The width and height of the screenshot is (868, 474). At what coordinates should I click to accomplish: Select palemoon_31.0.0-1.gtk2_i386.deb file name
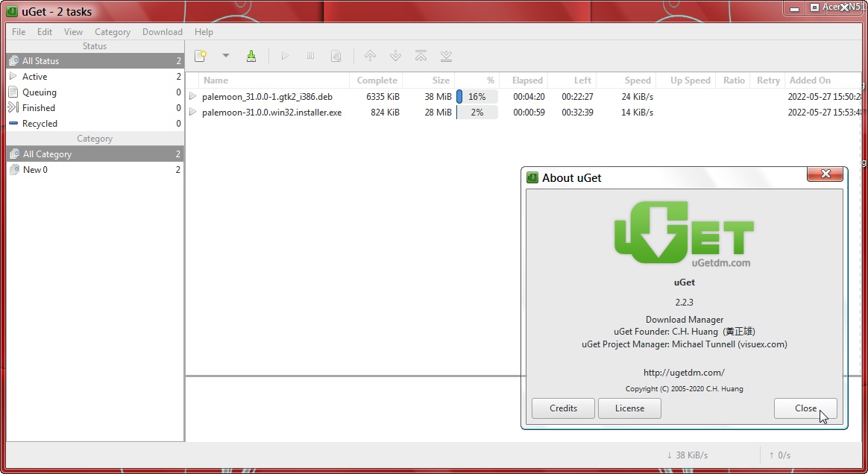pyautogui.click(x=268, y=96)
